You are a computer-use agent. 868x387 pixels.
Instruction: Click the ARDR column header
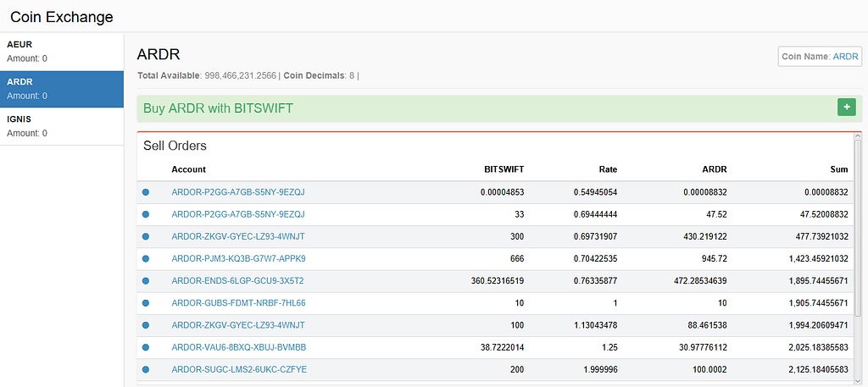pyautogui.click(x=715, y=169)
